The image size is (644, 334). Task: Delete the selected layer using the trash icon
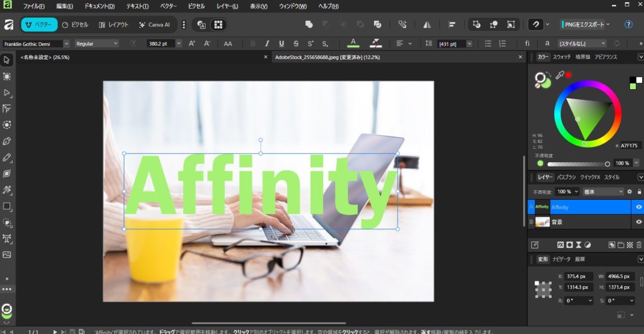638,244
